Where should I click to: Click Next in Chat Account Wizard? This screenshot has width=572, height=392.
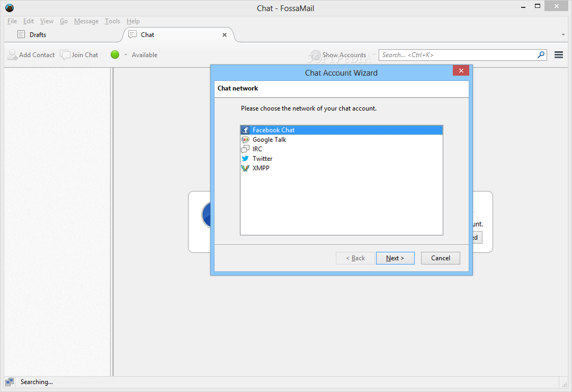coord(395,258)
